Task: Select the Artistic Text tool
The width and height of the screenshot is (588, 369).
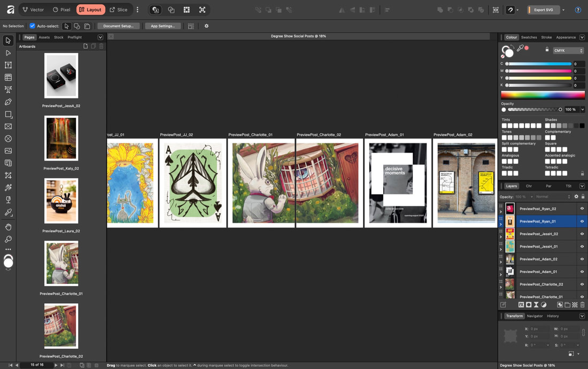Action: tap(8, 90)
